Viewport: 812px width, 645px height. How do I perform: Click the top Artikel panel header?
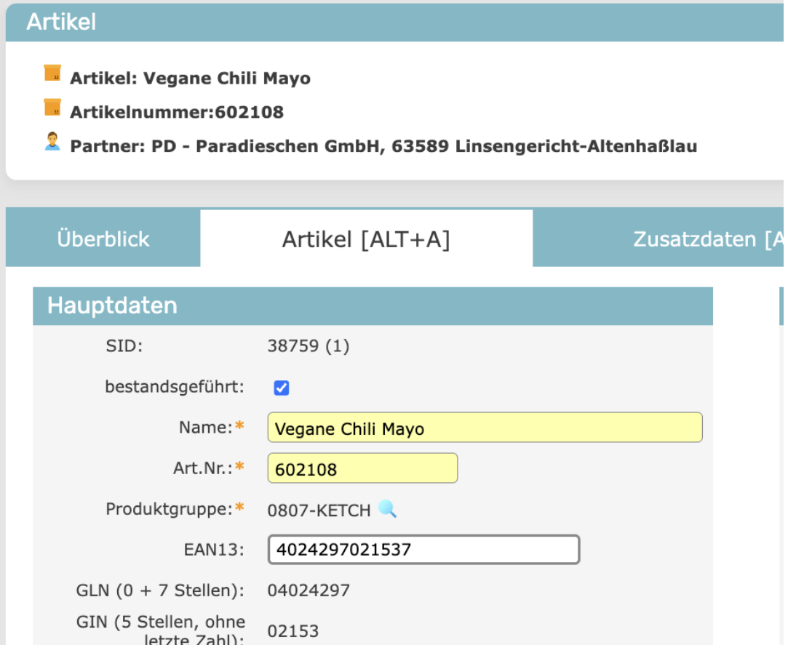point(393,22)
